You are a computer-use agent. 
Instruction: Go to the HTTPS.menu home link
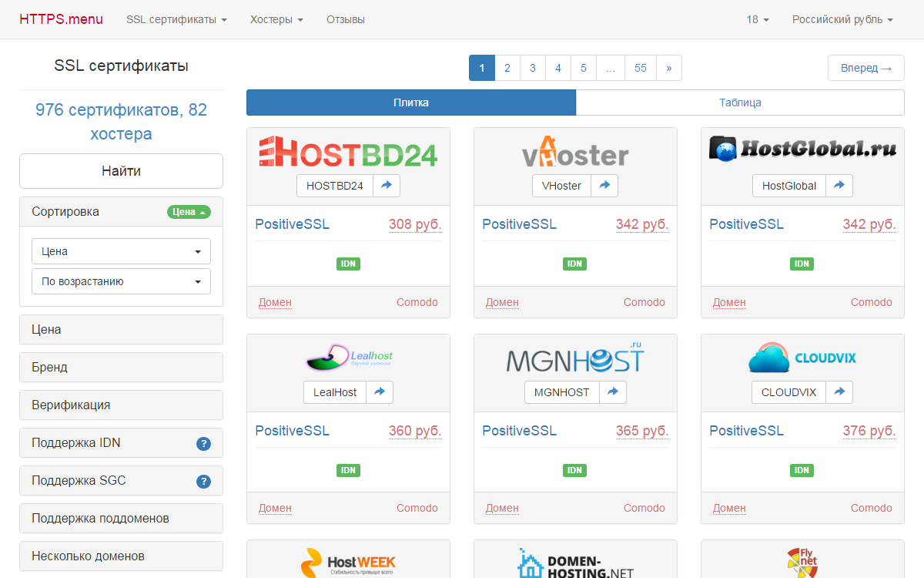[61, 19]
